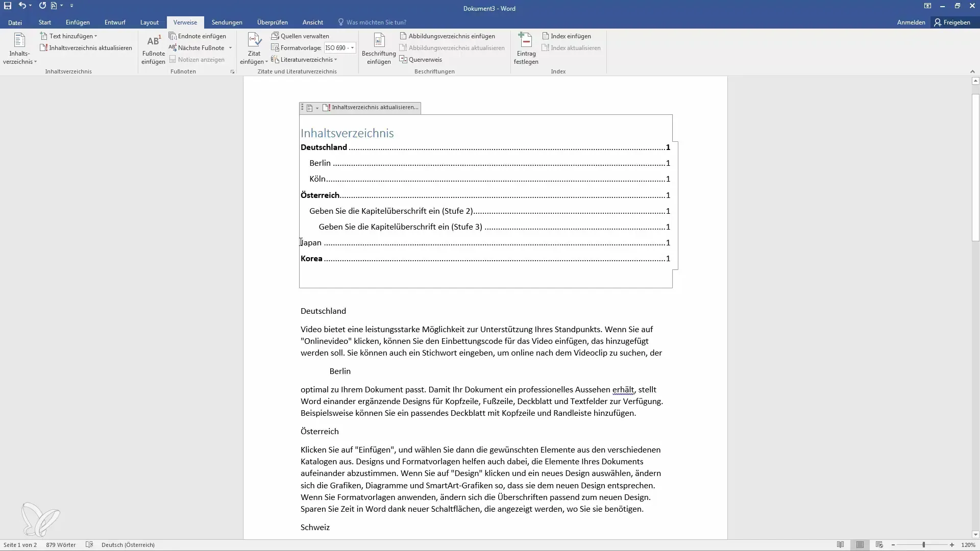980x551 pixels.
Task: Insert a footnote with Fußnote einfügen
Action: 153,49
